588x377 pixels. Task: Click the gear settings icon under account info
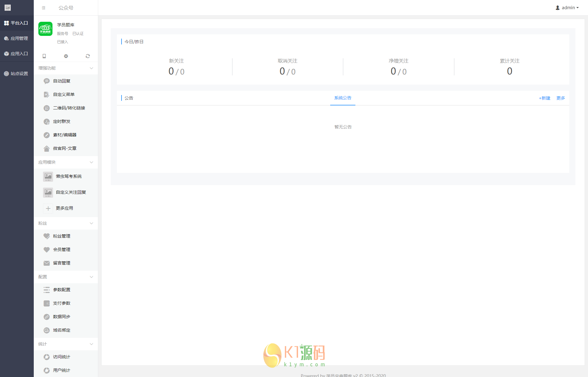pyautogui.click(x=66, y=56)
